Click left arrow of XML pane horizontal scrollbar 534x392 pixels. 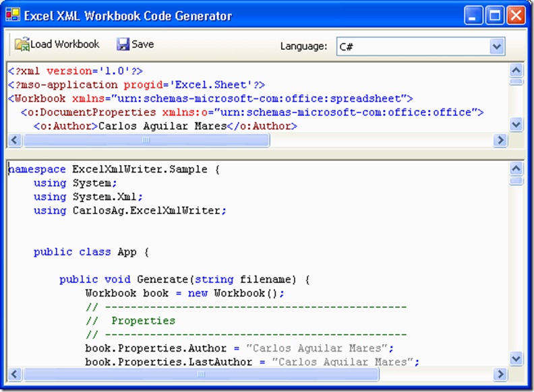click(15, 140)
